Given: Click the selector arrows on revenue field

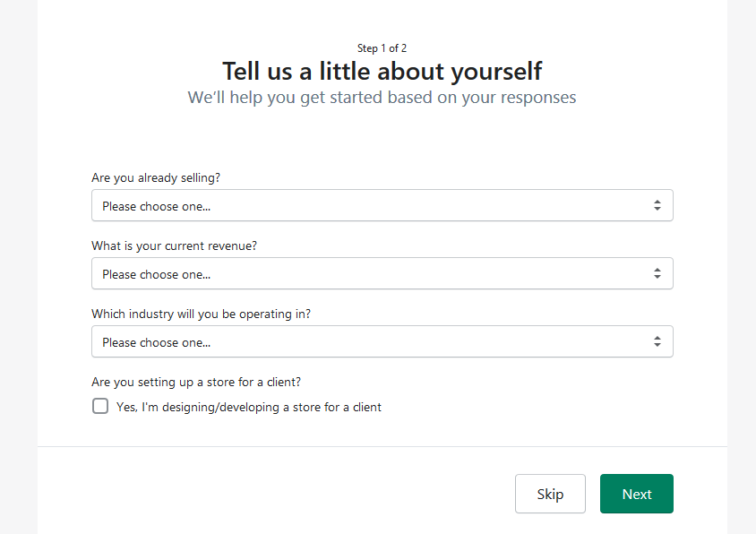Looking at the screenshot, I should (x=657, y=273).
